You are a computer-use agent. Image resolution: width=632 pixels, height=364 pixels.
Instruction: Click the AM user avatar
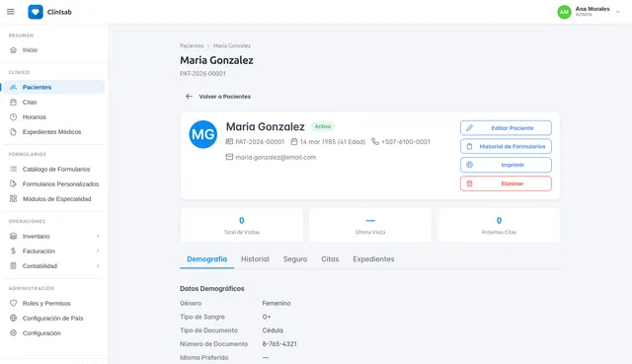(x=564, y=12)
